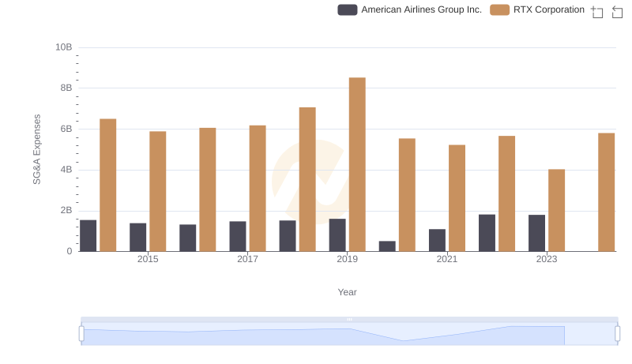The width and height of the screenshot is (632, 364).
Task: Click the RTX Corporation bar for 2024
Action: [x=607, y=192]
